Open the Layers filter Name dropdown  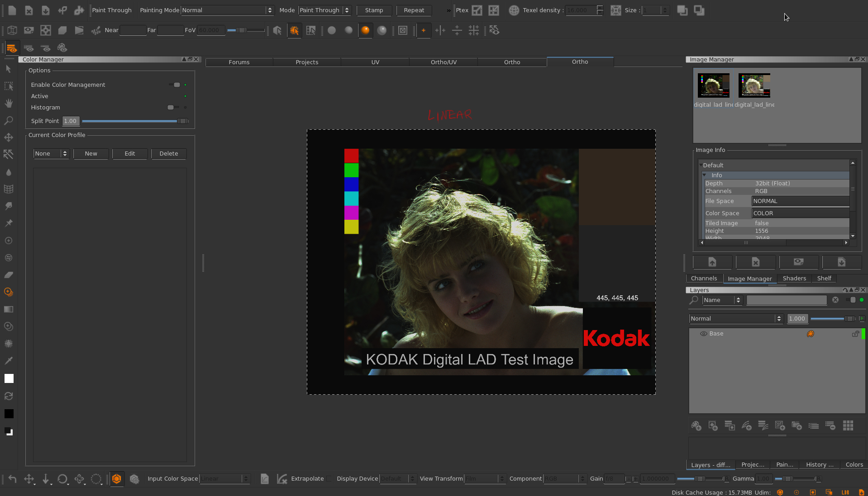point(722,300)
